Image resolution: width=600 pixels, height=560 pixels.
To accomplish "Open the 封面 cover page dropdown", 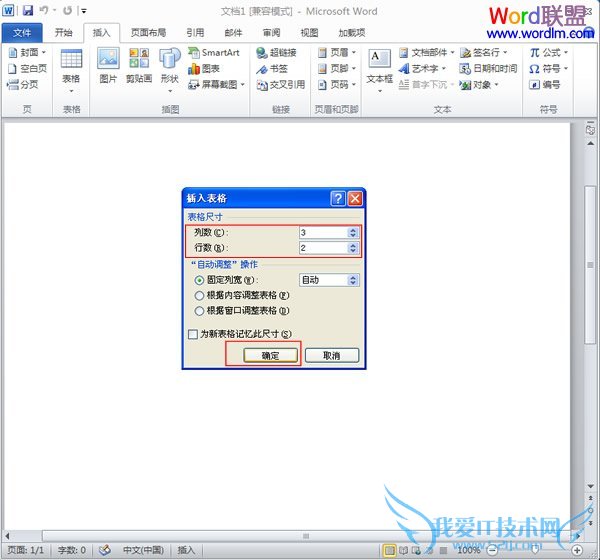I will 27,52.
